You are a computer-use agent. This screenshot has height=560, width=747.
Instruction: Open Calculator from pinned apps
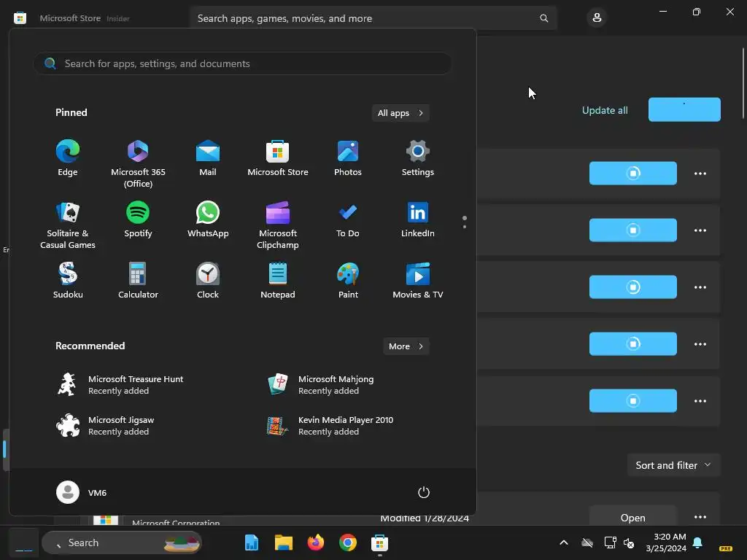click(x=138, y=281)
